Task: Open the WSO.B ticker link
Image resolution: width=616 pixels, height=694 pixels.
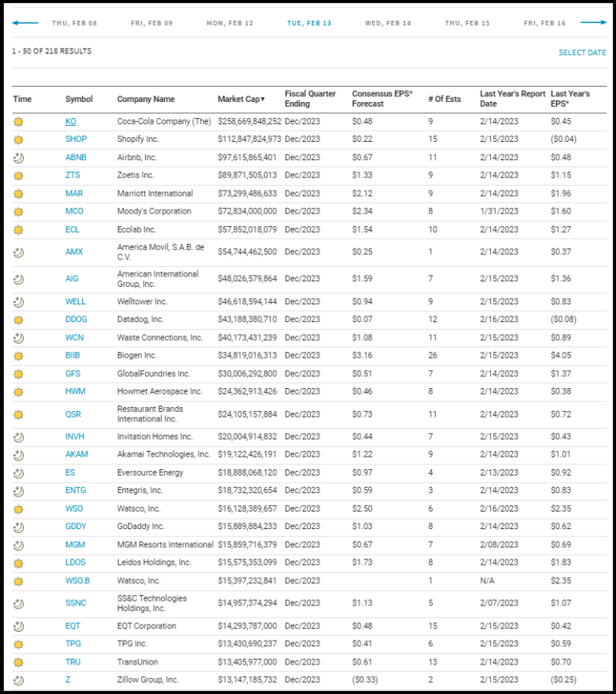Action: click(77, 581)
